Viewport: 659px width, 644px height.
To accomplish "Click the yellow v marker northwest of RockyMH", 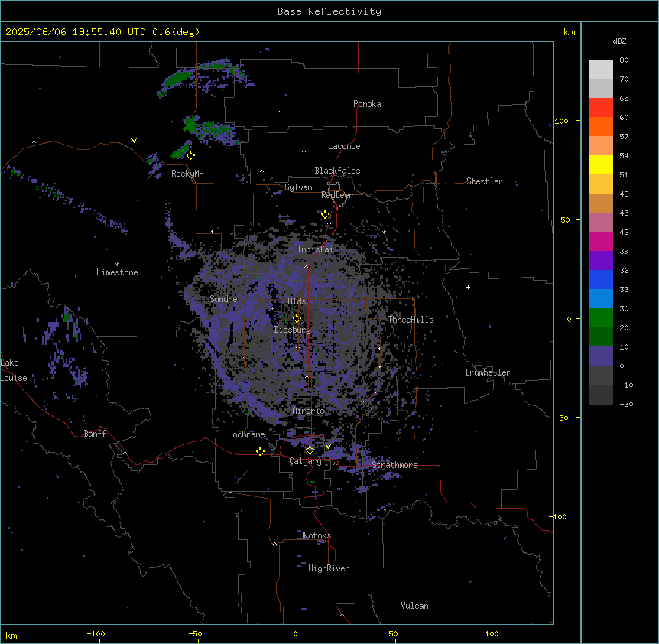I will [134, 141].
